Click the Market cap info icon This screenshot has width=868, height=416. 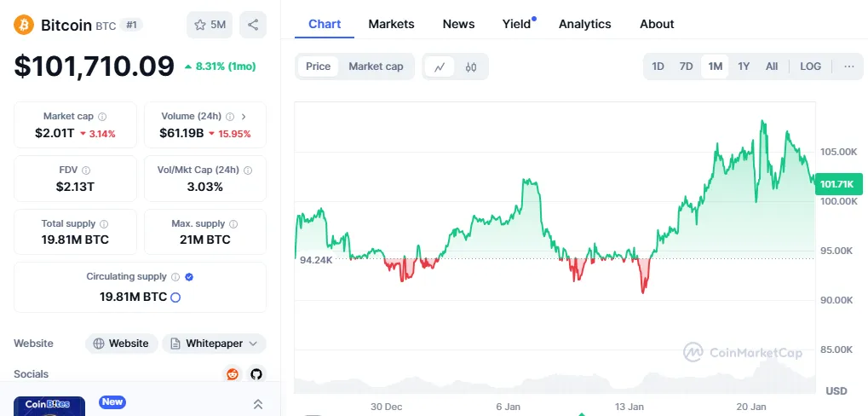pyautogui.click(x=102, y=116)
